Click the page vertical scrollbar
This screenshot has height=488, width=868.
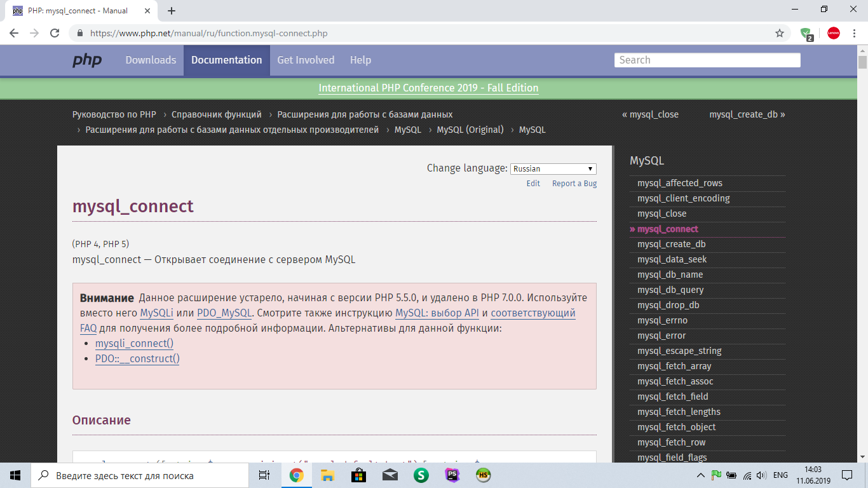[x=862, y=254]
